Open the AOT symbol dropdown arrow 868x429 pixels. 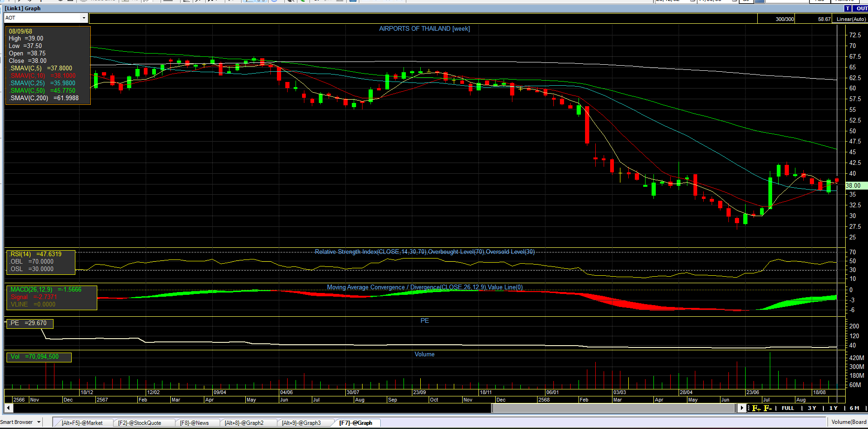pos(84,18)
